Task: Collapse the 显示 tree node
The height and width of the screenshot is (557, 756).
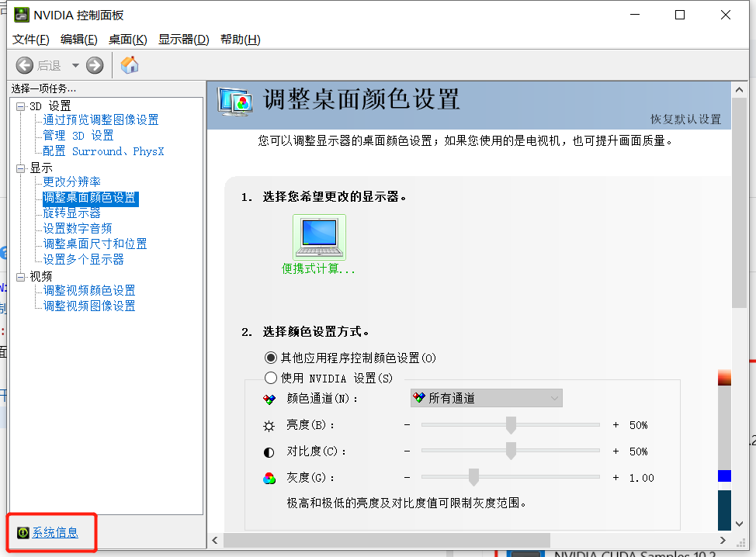Action: [x=21, y=168]
